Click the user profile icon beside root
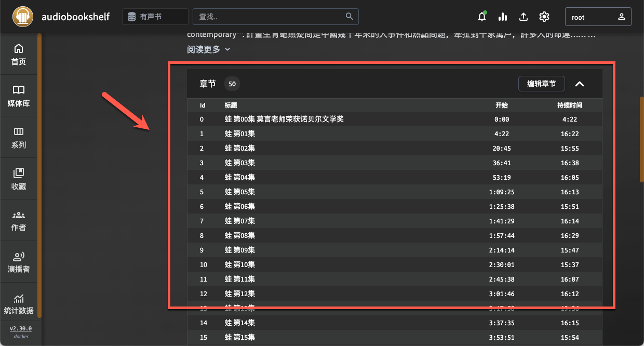 [x=621, y=17]
